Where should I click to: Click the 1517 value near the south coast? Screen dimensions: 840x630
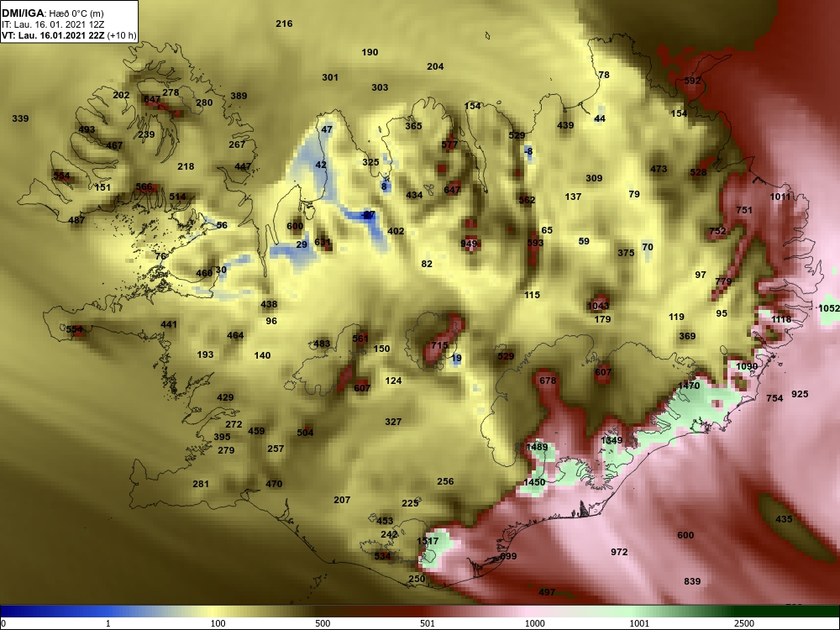(428, 541)
